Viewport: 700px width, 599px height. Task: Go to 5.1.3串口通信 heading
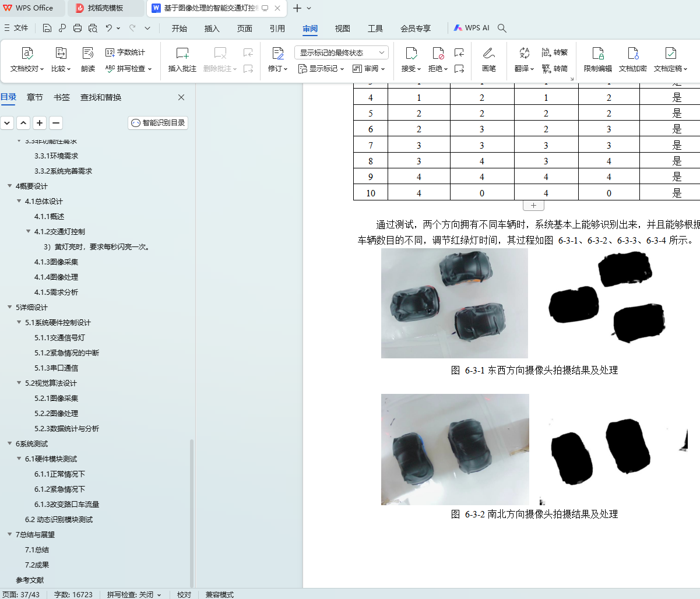56,368
